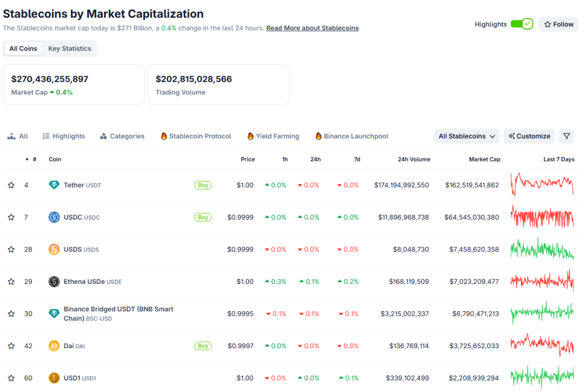The image size is (583, 392).
Task: Click USD1's 24h volume $339,102,499
Action: tap(408, 378)
